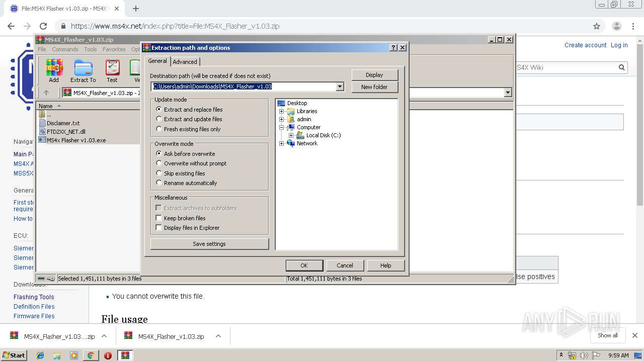Reload the browser page
This screenshot has height=362, width=644.
point(43,26)
